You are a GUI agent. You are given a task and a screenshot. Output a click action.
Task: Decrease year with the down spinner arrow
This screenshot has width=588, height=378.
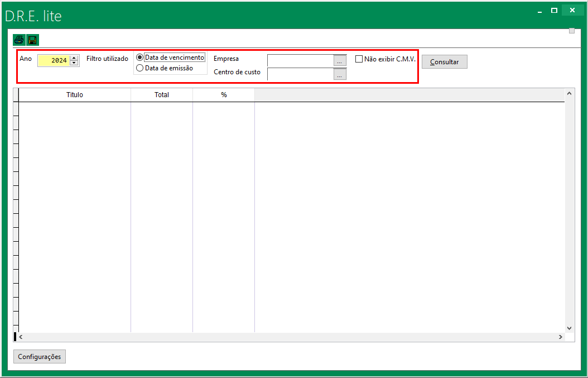(x=74, y=63)
